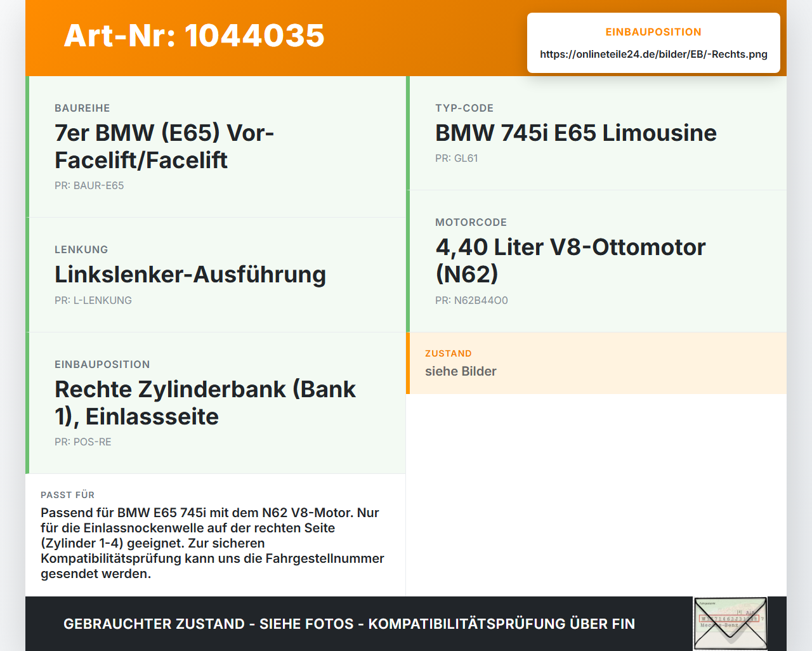Image resolution: width=812 pixels, height=651 pixels.
Task: Select the text 'PR: N62B44O0'
Action: [x=471, y=301]
